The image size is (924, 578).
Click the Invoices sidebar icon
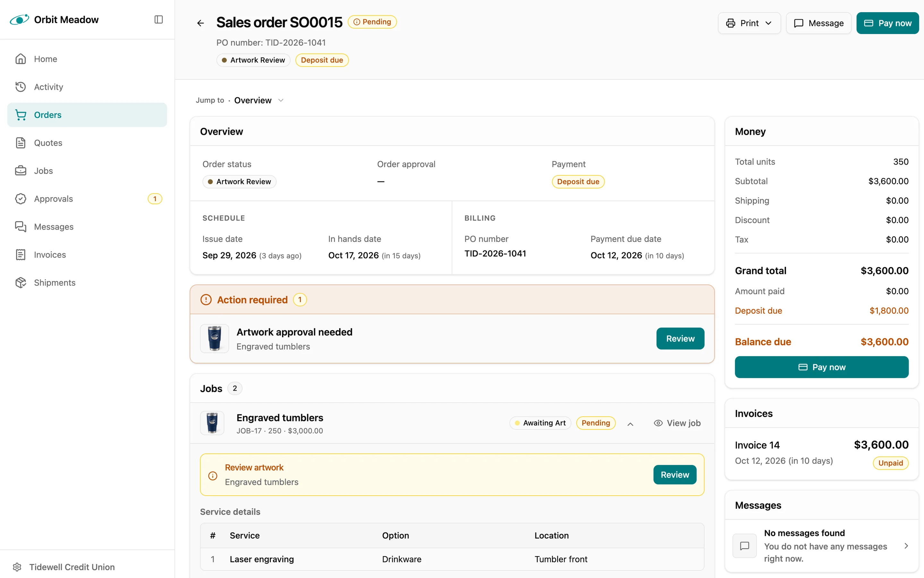pos(21,255)
